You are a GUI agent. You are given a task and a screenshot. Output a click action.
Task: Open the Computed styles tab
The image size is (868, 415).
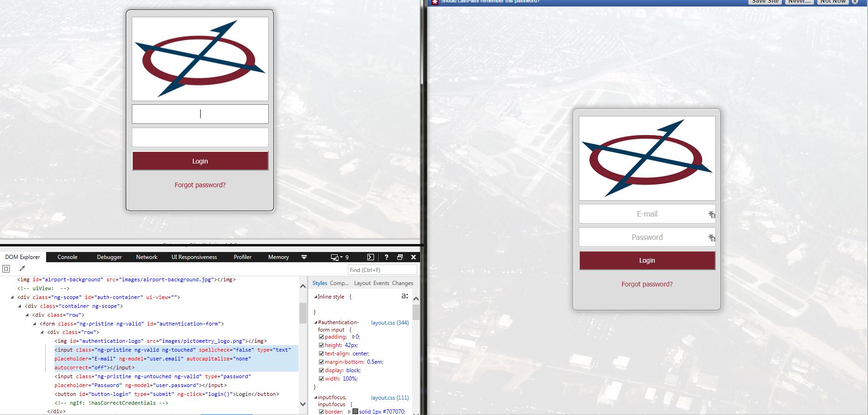tap(339, 283)
